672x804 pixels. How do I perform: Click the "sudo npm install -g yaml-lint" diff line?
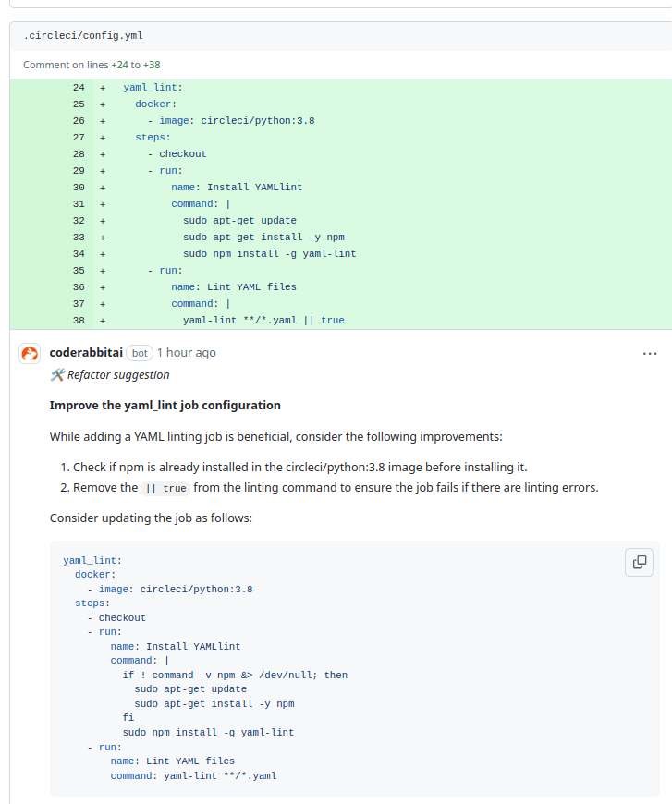click(269, 254)
